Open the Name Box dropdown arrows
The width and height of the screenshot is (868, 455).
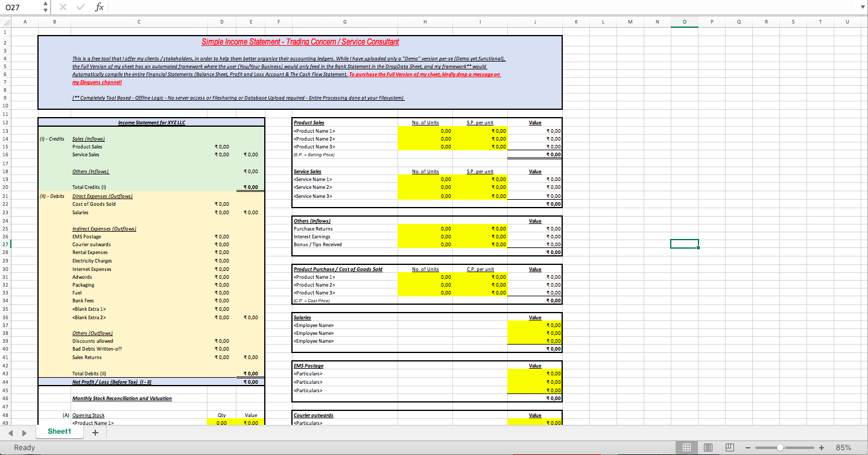(46, 7)
